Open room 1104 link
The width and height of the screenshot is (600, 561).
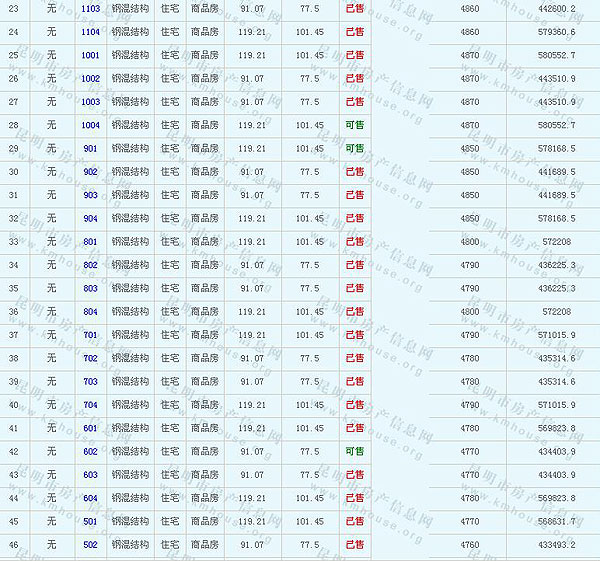(90, 32)
